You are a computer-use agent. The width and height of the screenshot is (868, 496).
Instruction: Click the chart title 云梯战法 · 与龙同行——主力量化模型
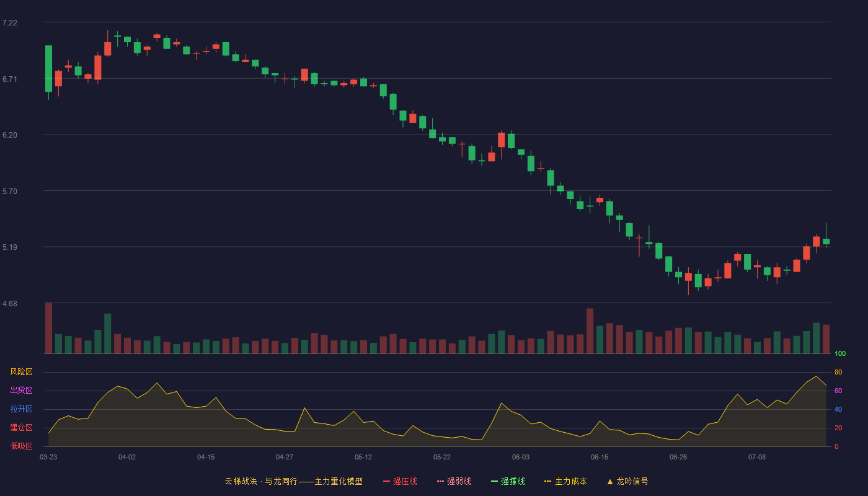293,481
